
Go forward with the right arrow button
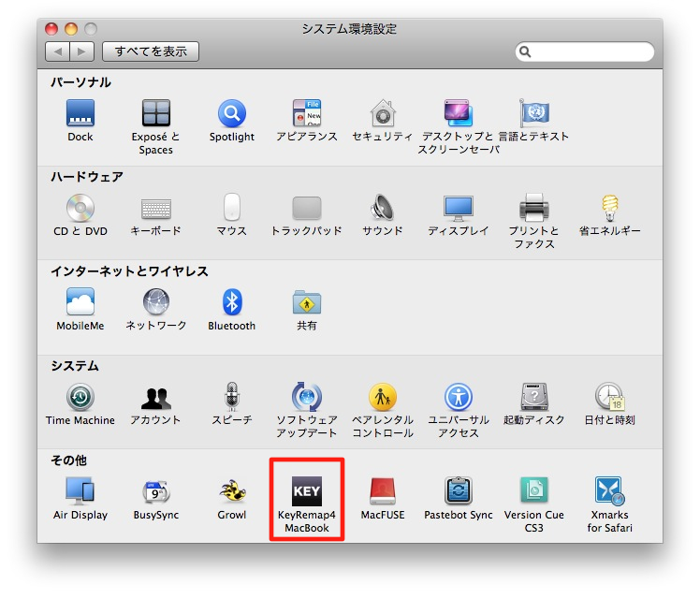click(81, 51)
